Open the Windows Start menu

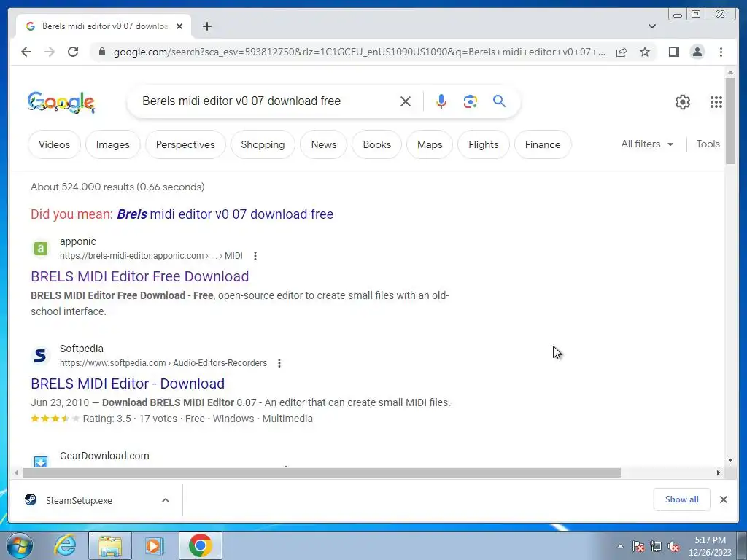(x=20, y=545)
